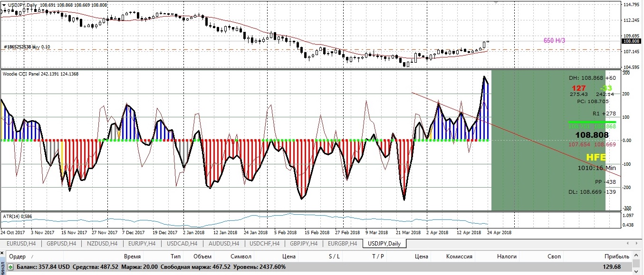This screenshot has height=275, width=644.
Task: Go to the GBPJPY,H4 chart tab
Action: click(304, 244)
